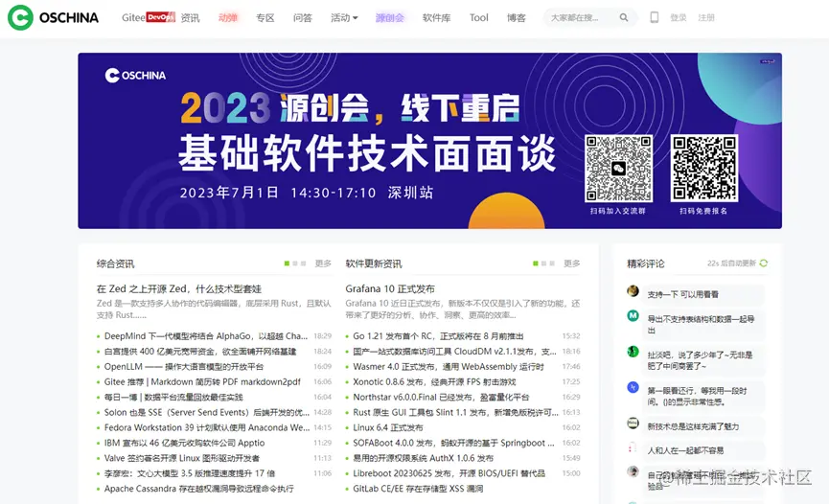
Task: Click 更多 next to 软件更新资讯
Action: 571,263
